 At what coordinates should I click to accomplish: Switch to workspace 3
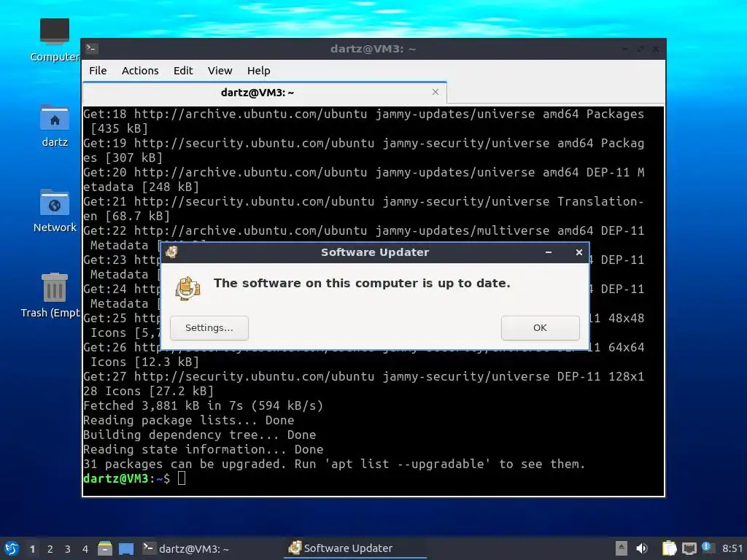(68, 549)
